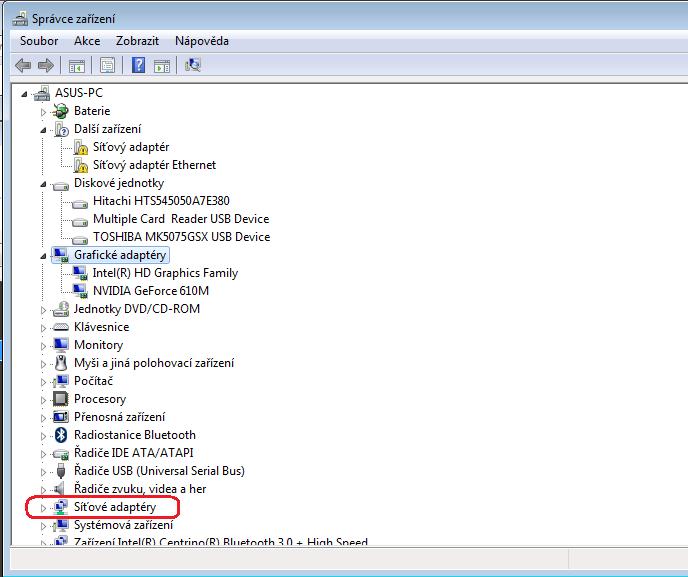
Task: Click the Klávesnice keyboard icon
Action: pyautogui.click(x=61, y=327)
